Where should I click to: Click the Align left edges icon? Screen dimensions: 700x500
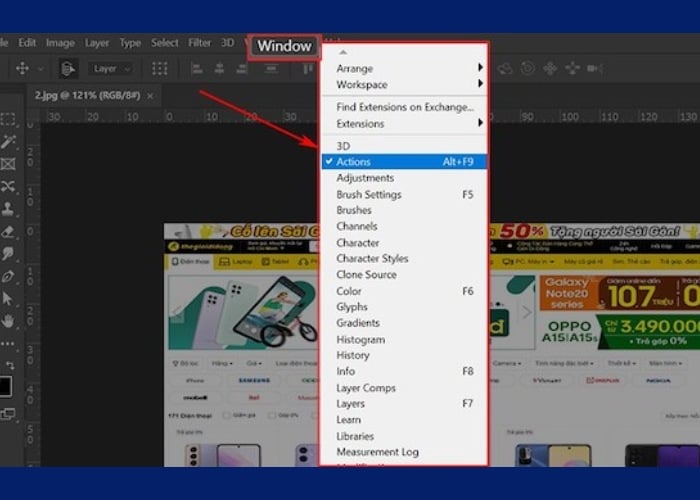[196, 69]
